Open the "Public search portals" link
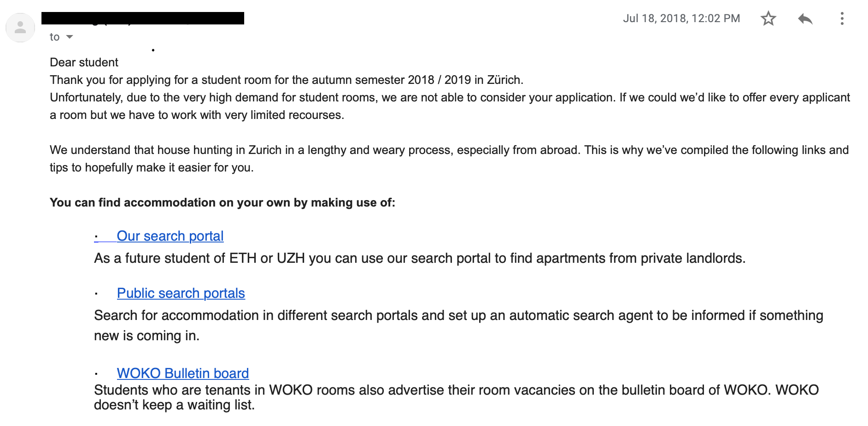The height and width of the screenshot is (426, 868). (181, 293)
